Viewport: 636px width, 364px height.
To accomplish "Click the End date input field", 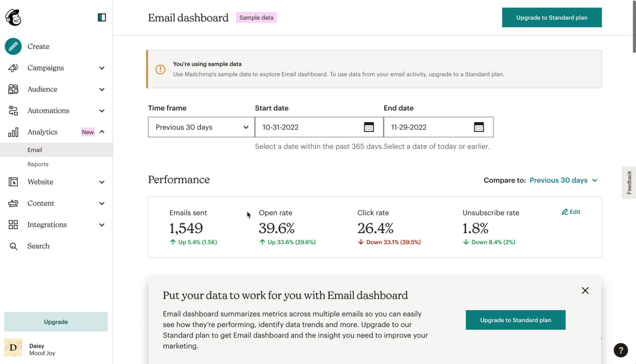I will 438,127.
